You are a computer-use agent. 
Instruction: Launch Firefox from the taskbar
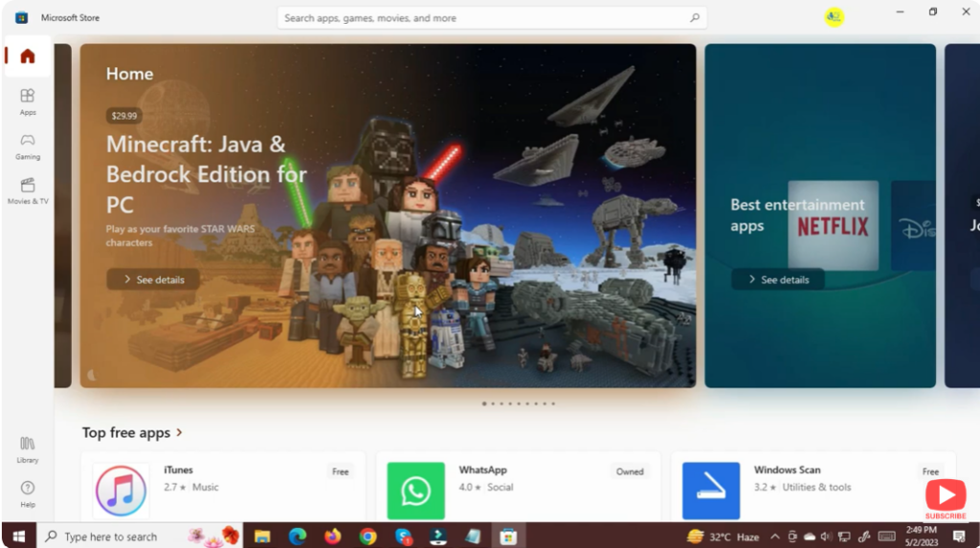pos(332,537)
